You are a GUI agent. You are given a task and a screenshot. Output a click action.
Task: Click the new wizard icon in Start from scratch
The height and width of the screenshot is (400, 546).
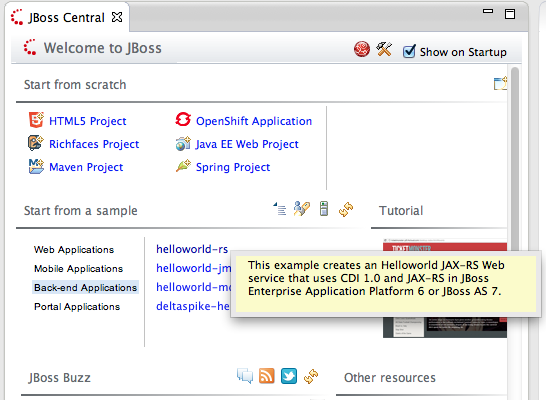click(500, 84)
